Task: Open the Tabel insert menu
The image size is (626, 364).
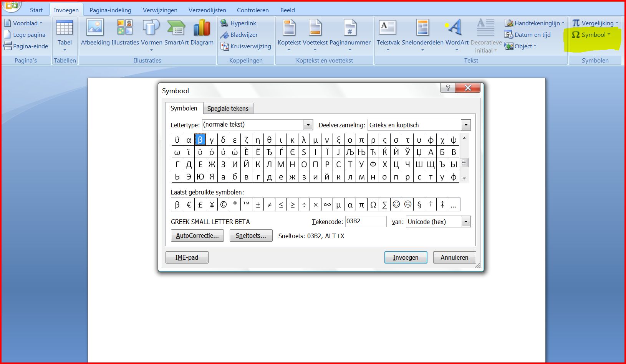Action: click(65, 36)
